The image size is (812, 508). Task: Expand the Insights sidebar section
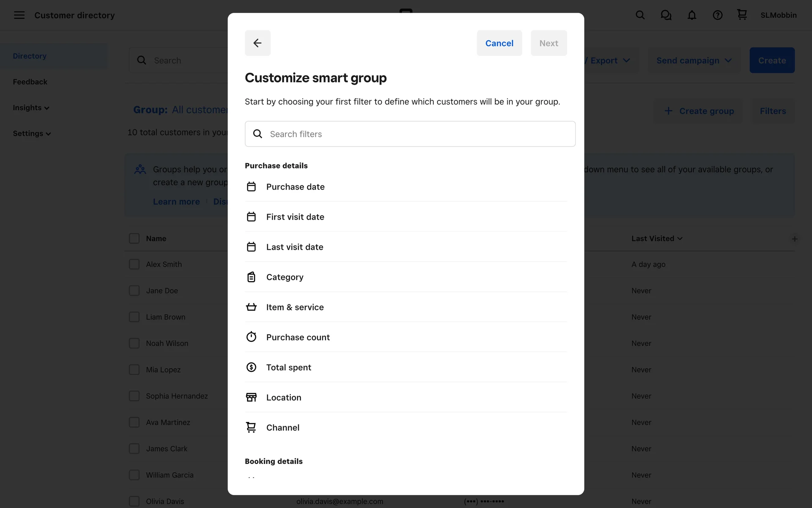pyautogui.click(x=31, y=108)
